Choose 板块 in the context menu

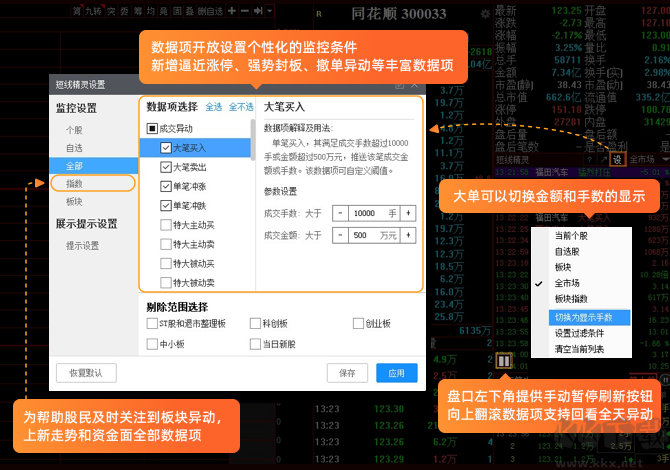point(563,267)
